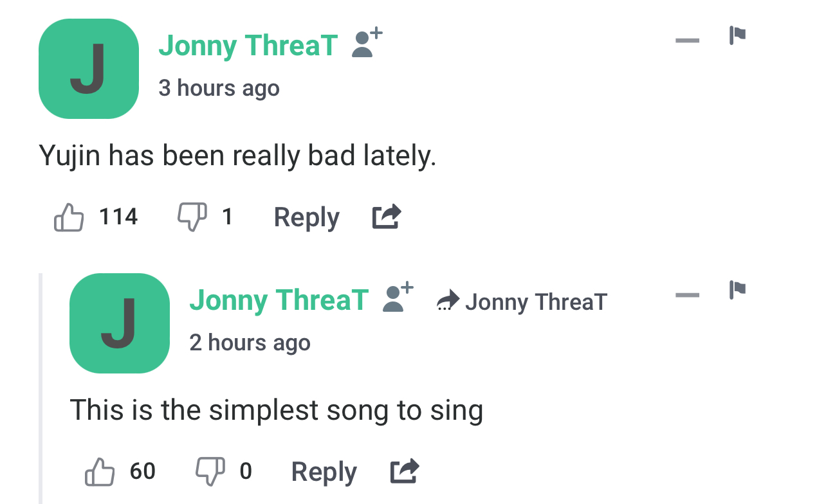Collapse the top comment thread

pos(687,40)
